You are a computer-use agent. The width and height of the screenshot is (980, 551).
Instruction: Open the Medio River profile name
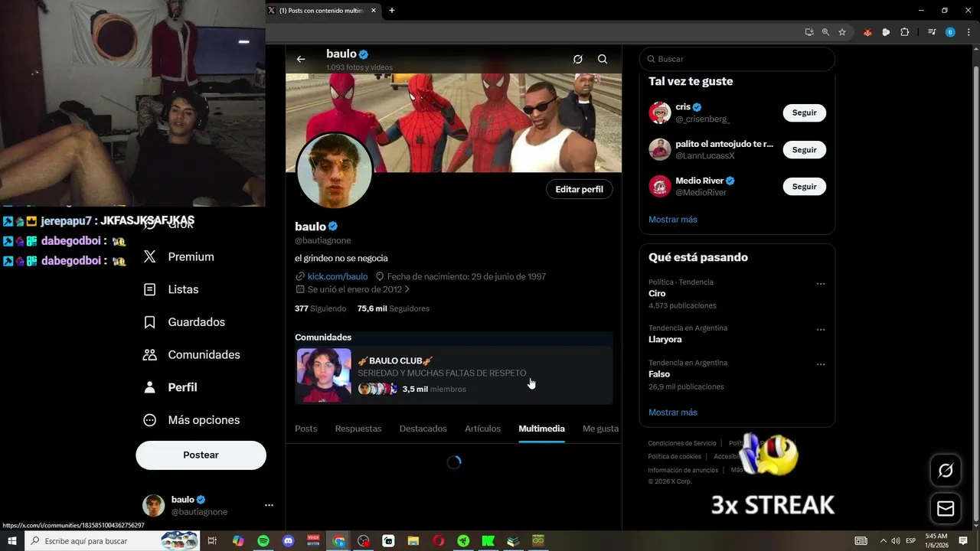click(x=700, y=181)
